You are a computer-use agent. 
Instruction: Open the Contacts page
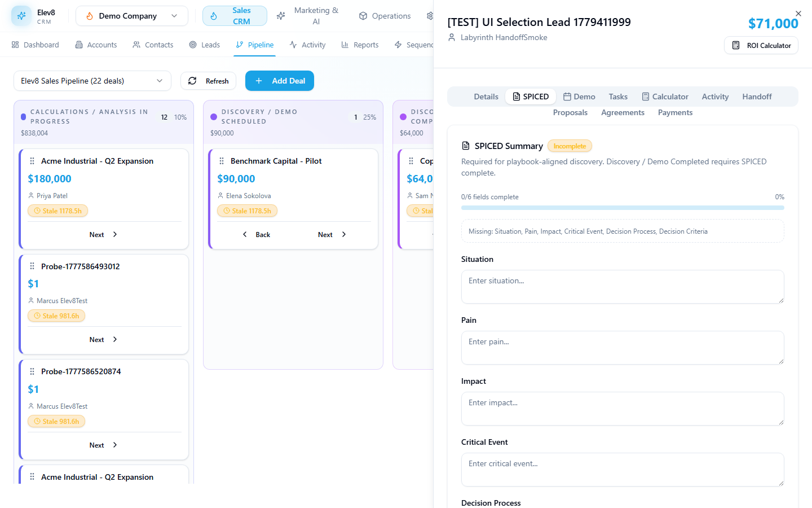point(153,45)
